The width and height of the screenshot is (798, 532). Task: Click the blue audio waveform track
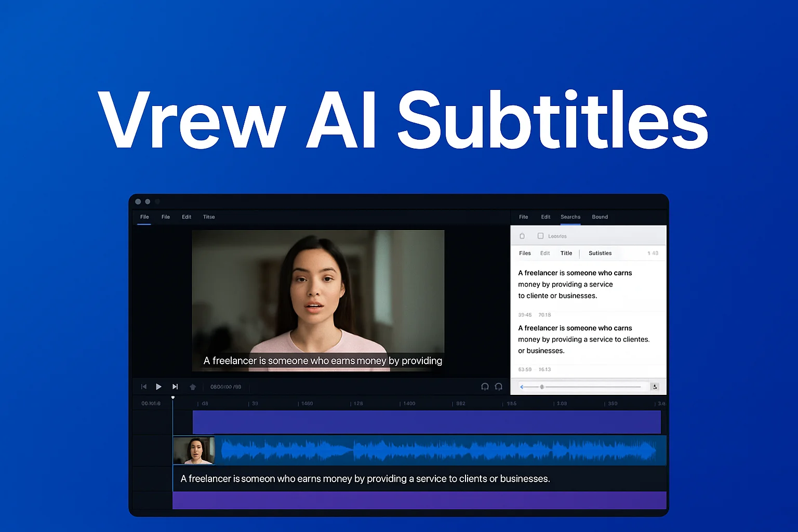pos(439,450)
